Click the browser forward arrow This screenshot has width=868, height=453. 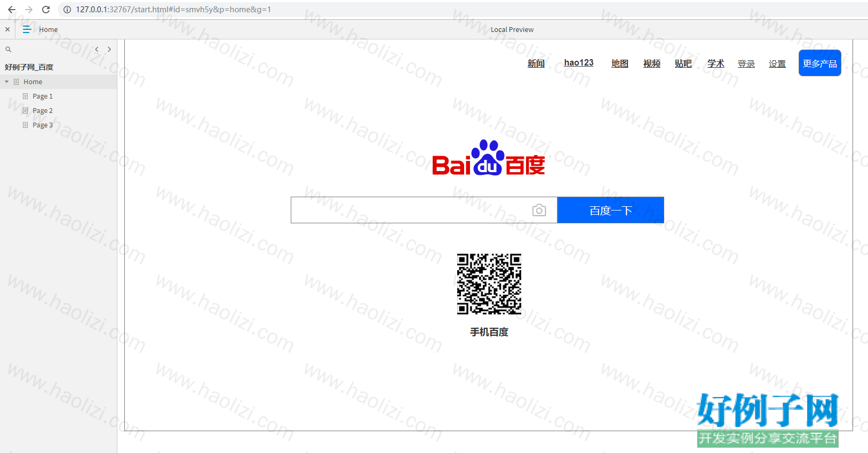coord(29,10)
